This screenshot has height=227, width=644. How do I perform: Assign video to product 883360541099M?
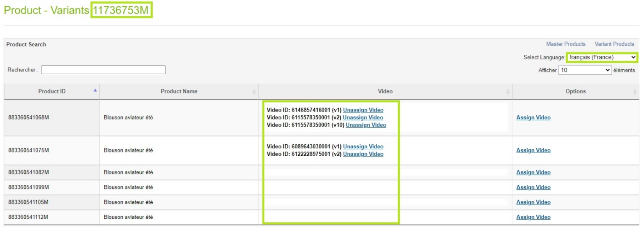click(533, 187)
